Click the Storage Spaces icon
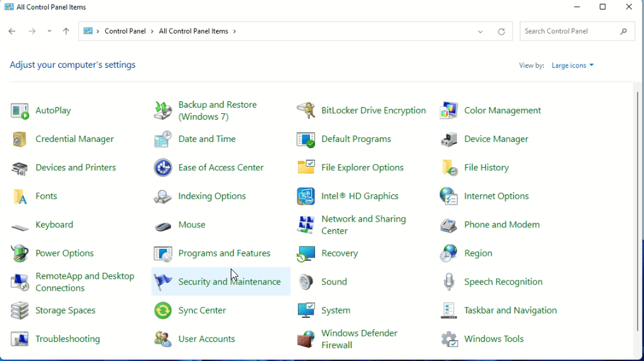This screenshot has width=644, height=361. (x=19, y=310)
